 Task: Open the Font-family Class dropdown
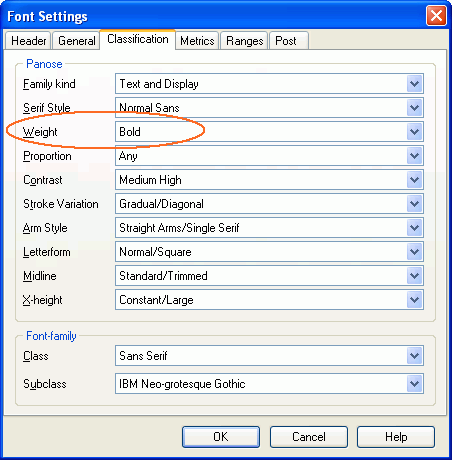[269, 356]
